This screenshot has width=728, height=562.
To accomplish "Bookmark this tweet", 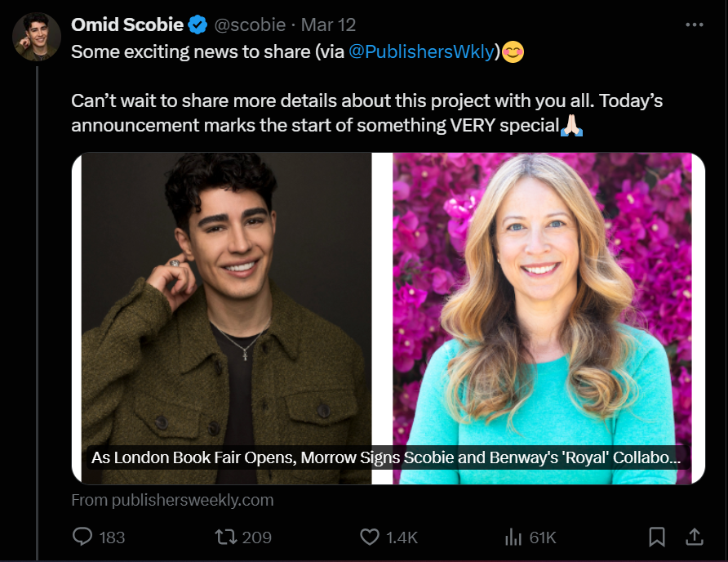I will 656,537.
